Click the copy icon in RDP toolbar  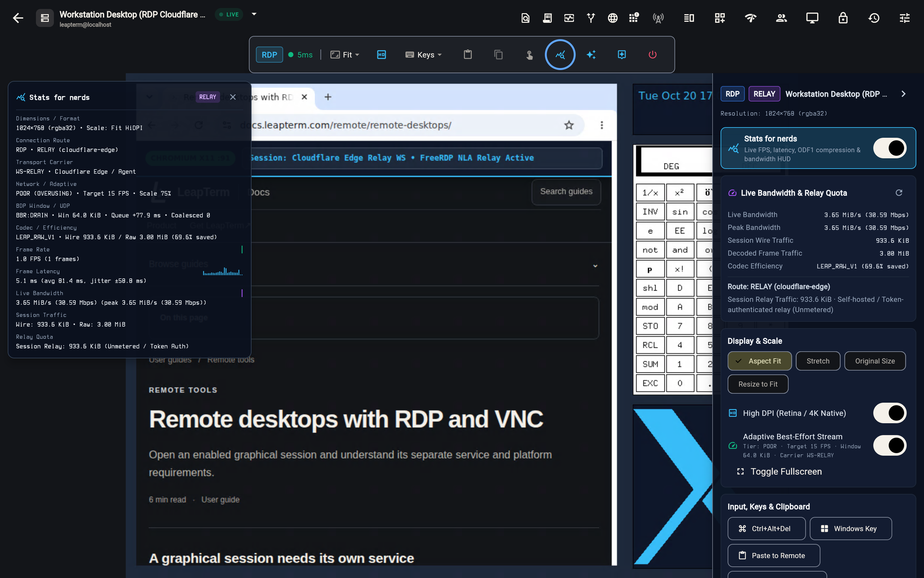(498, 55)
